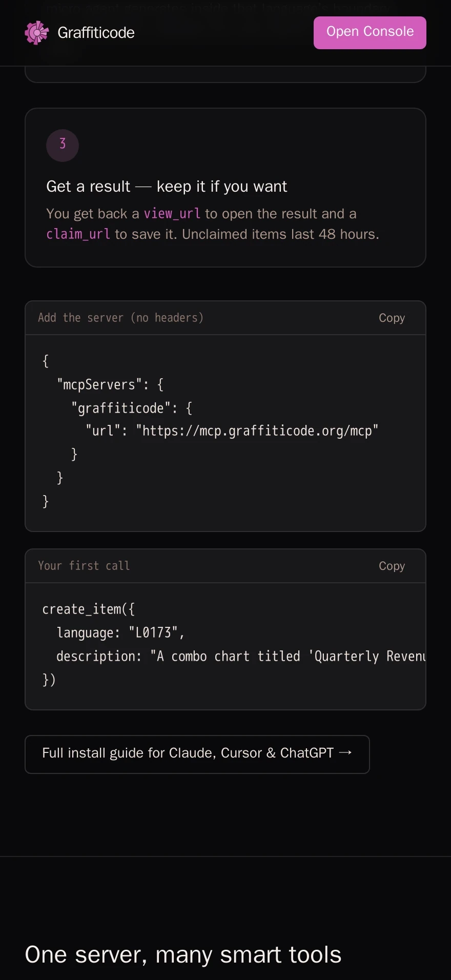This screenshot has height=980, width=451.
Task: Click the language: "L0173" code line
Action: [120, 632]
